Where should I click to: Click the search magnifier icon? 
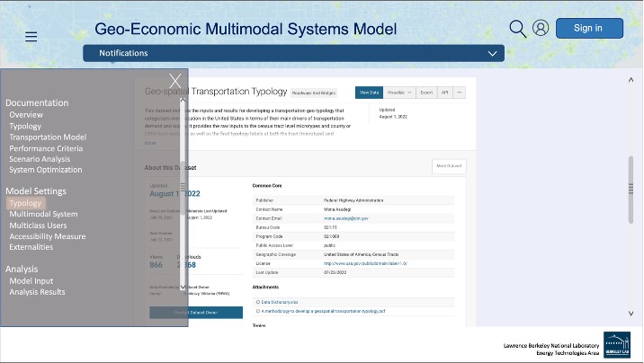point(517,29)
